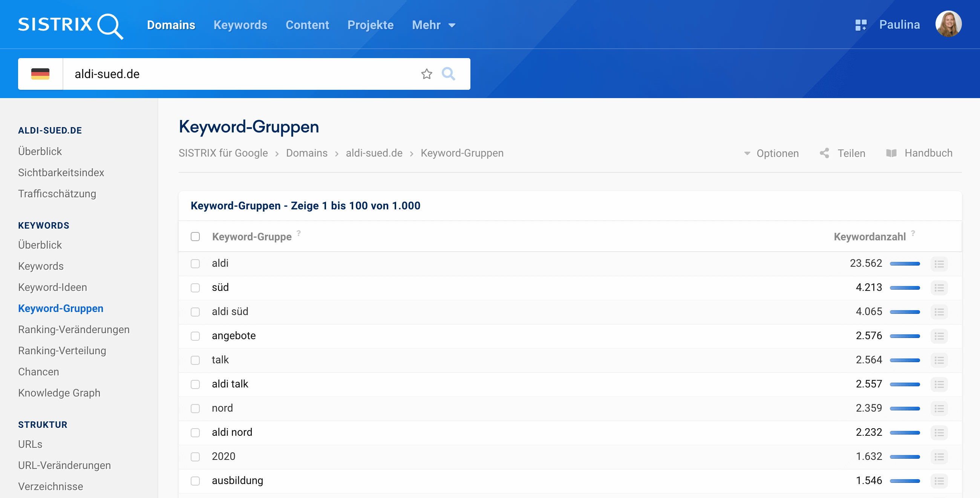Click the Optionen dropdown icon
Image resolution: width=980 pixels, height=498 pixels.
(x=748, y=153)
